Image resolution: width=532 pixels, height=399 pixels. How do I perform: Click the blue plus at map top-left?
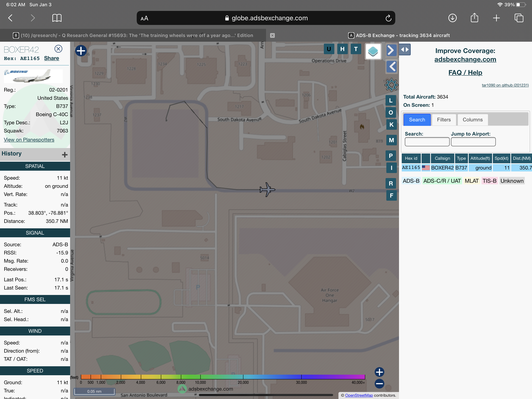click(81, 50)
